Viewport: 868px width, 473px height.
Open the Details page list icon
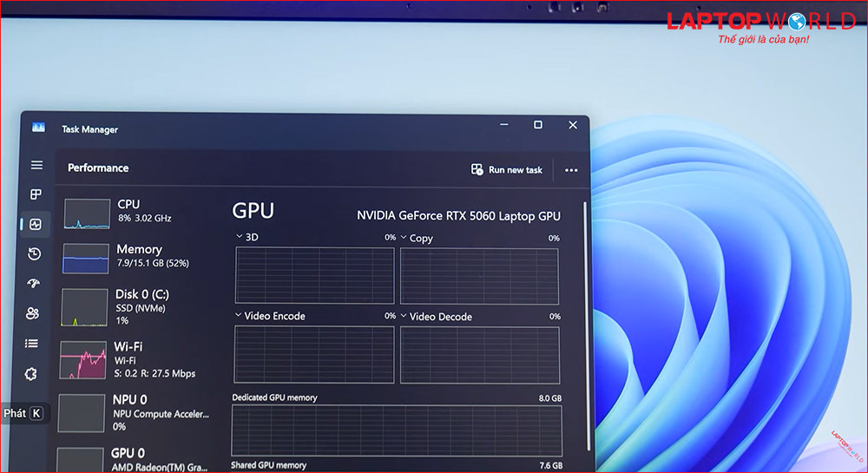(32, 344)
